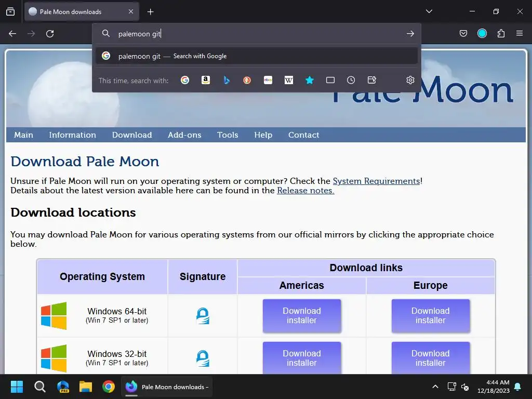Click the Windows logo in the 32-bit row
532x399 pixels.
click(x=54, y=358)
